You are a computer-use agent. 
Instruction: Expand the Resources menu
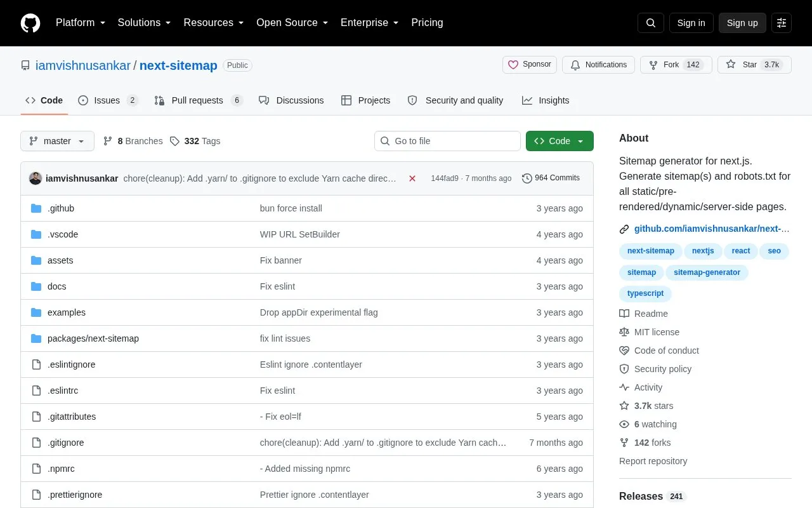pos(214,23)
